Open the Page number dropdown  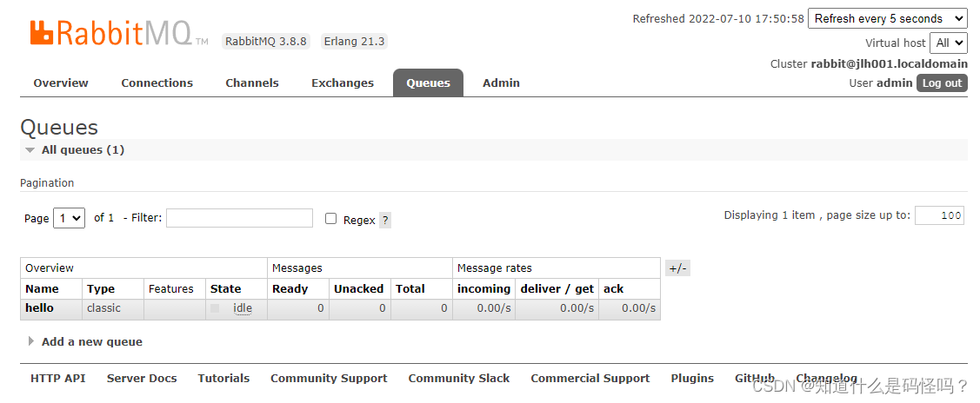click(70, 218)
